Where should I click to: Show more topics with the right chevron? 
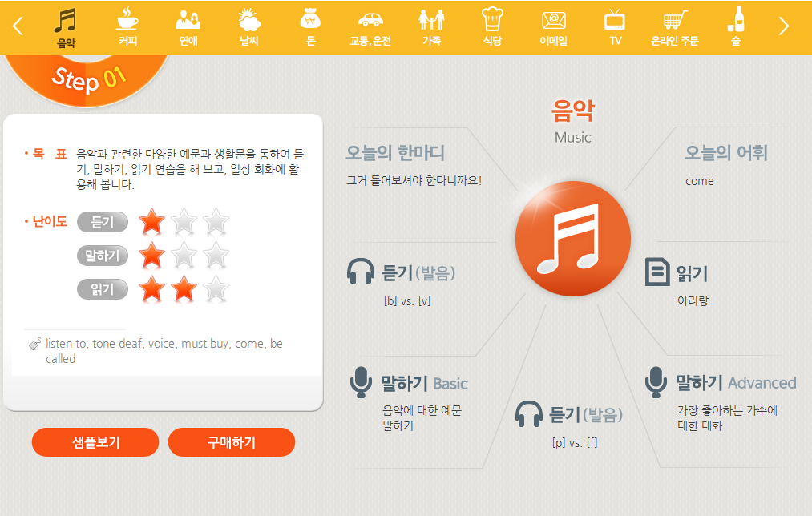(x=783, y=26)
